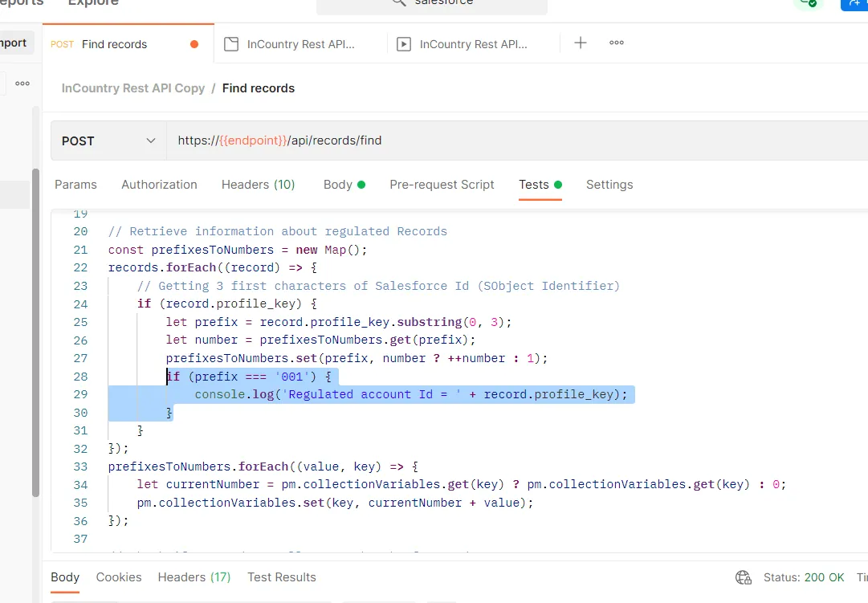
Task: Open the Explore menu at the top
Action: click(x=92, y=3)
